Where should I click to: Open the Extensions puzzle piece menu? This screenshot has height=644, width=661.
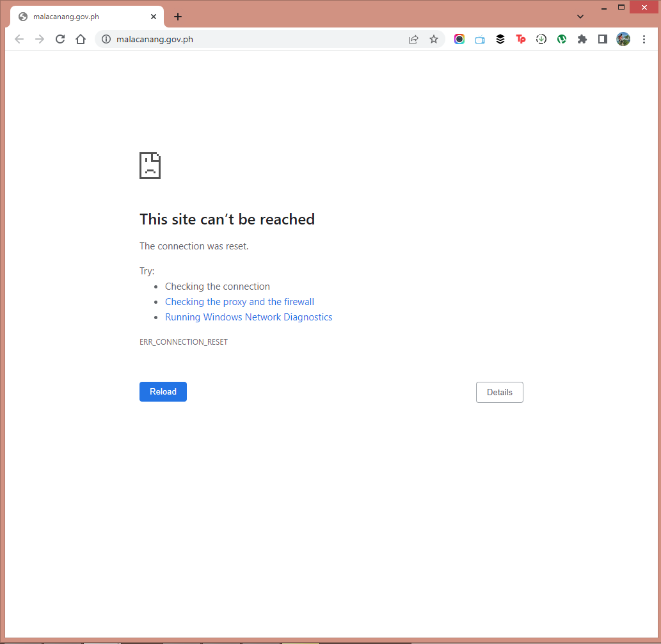[582, 39]
